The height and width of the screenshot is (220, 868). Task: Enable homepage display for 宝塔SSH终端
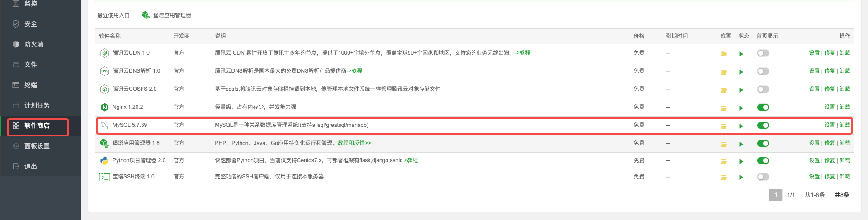763,177
